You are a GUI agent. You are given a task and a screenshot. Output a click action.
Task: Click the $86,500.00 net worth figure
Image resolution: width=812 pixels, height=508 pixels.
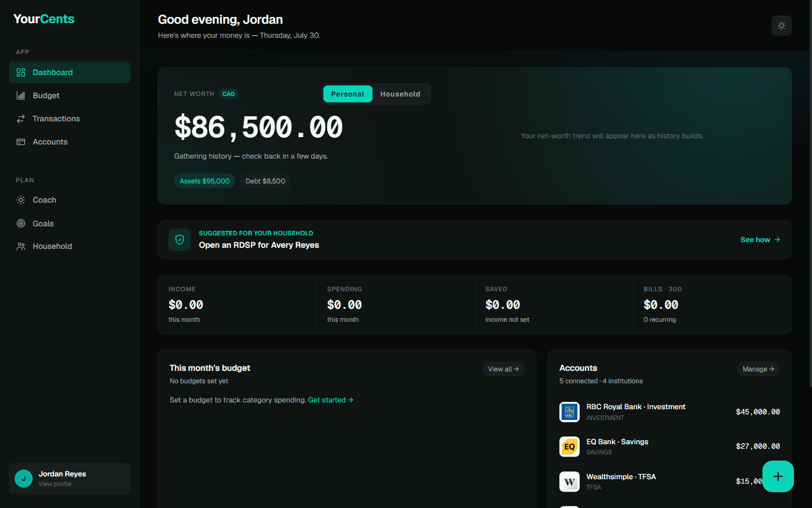[x=258, y=127]
